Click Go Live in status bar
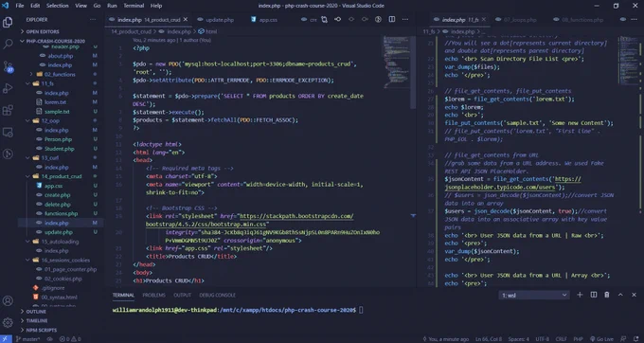The image size is (644, 343). pyautogui.click(x=601, y=339)
